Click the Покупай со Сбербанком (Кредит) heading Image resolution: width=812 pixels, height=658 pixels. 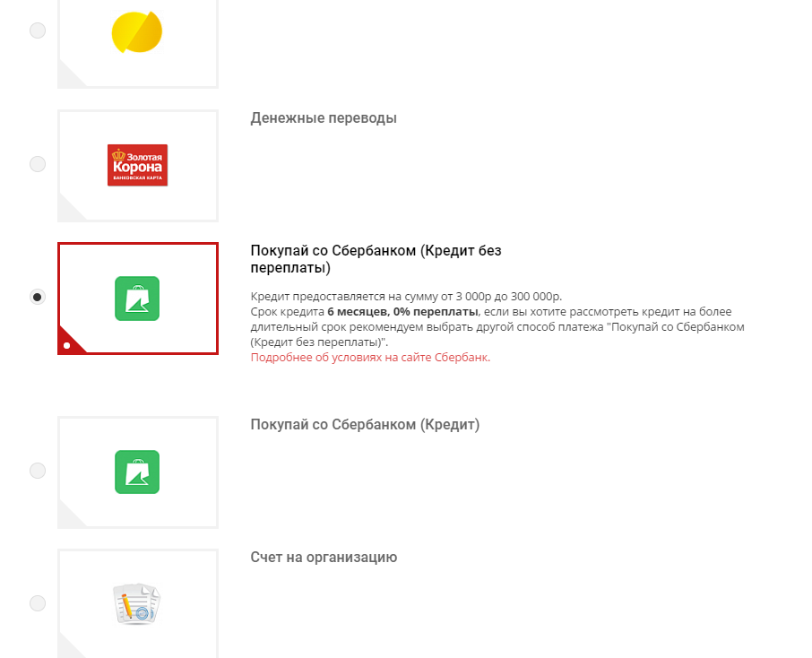(365, 425)
